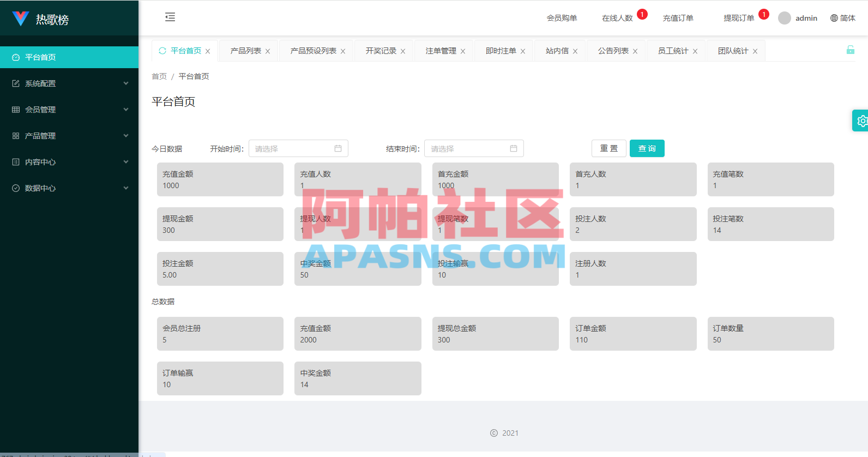Click the 首页 breadcrumb link

[159, 76]
